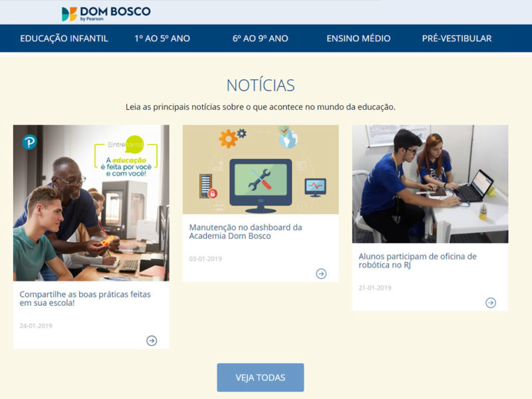Read 'Alunos participam de oficina de robótica no RJ'
Screen dimensions: 532x399
click(x=418, y=261)
